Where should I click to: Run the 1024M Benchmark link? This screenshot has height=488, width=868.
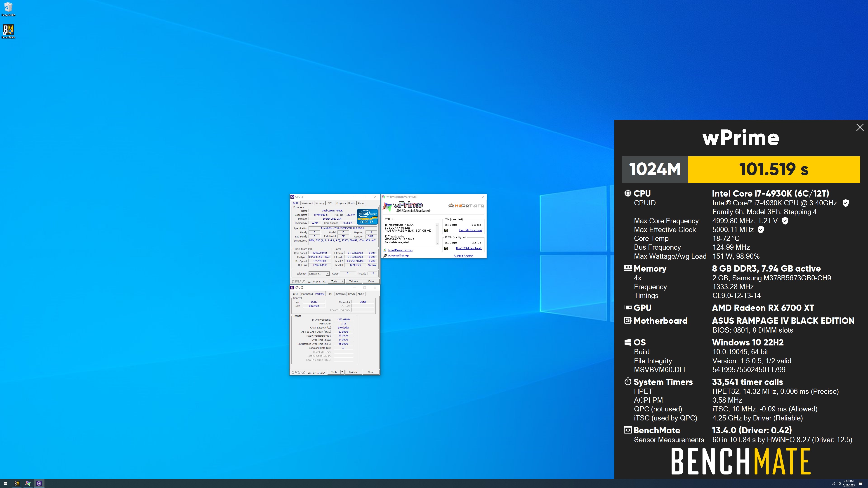(469, 249)
